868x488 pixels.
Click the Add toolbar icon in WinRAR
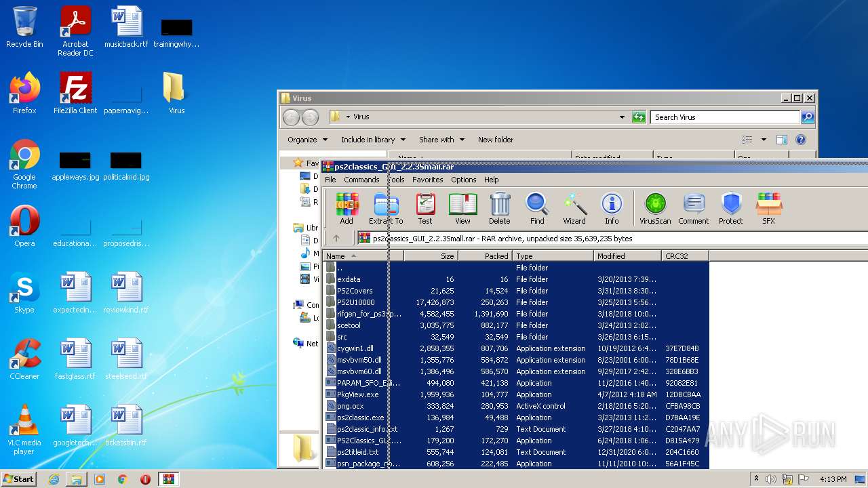(347, 208)
